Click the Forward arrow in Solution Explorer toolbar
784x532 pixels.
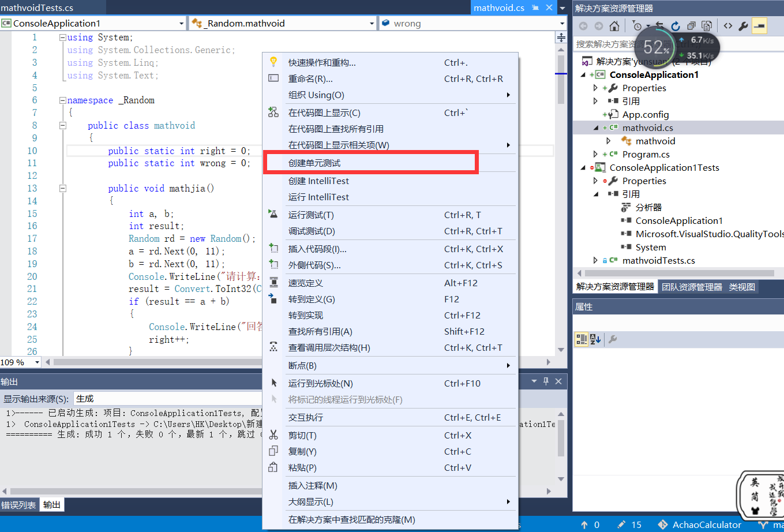click(599, 26)
